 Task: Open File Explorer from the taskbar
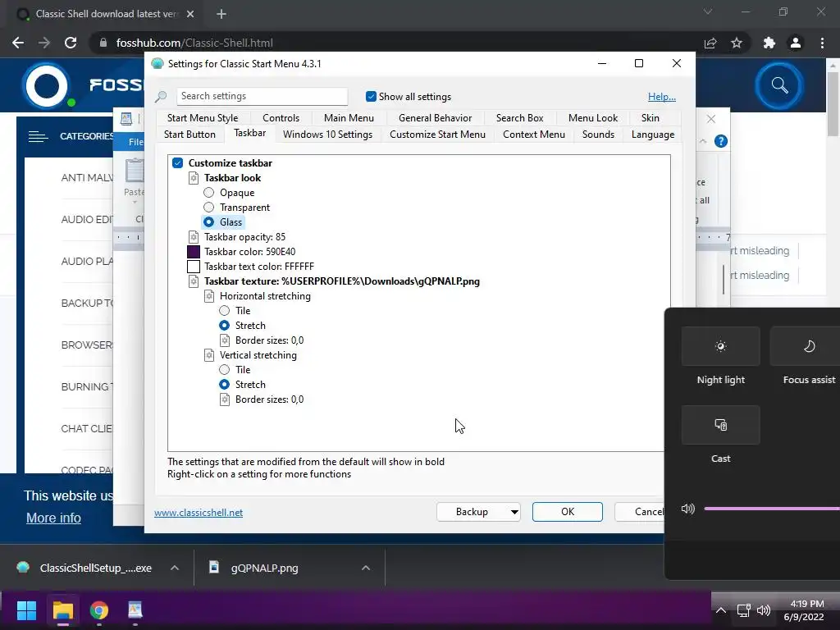click(x=62, y=610)
